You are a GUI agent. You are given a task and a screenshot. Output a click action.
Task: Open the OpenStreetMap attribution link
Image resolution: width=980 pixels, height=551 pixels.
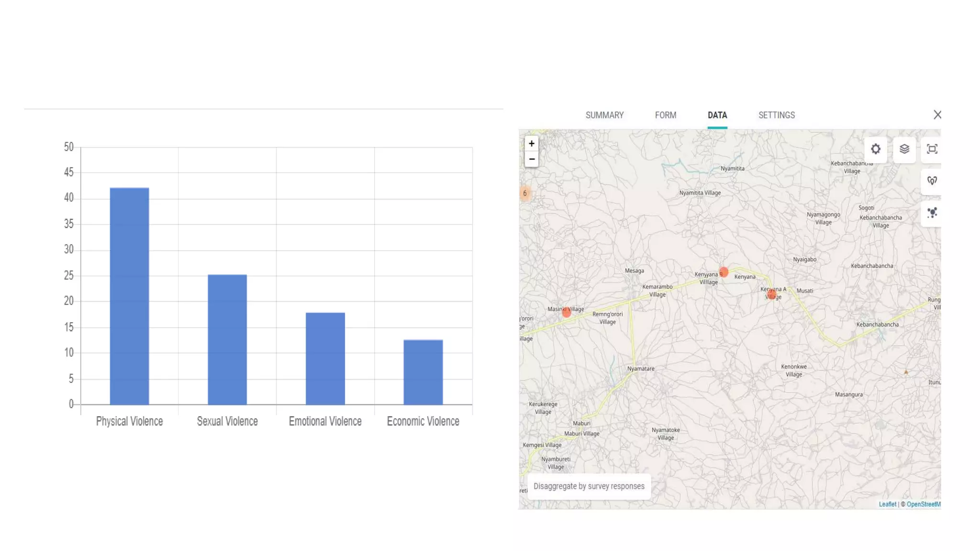coord(923,504)
